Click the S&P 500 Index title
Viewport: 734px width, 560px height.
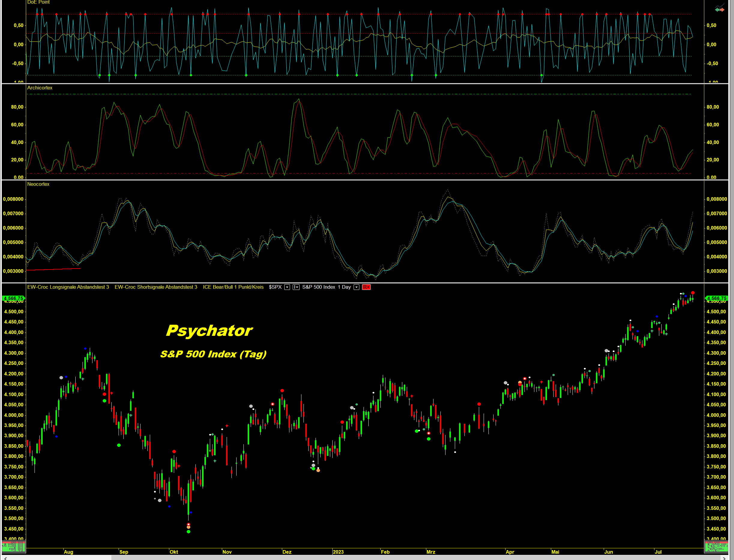click(319, 287)
